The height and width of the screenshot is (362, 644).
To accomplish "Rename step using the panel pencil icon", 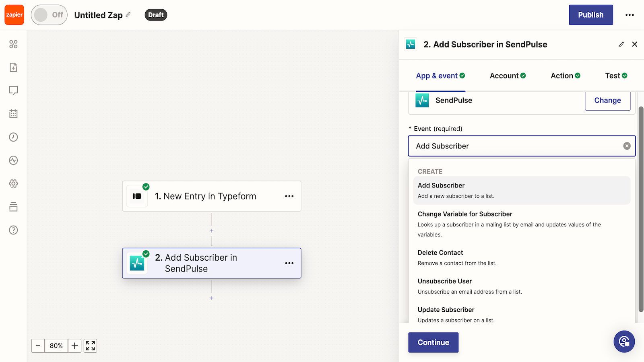I will 621,44.
